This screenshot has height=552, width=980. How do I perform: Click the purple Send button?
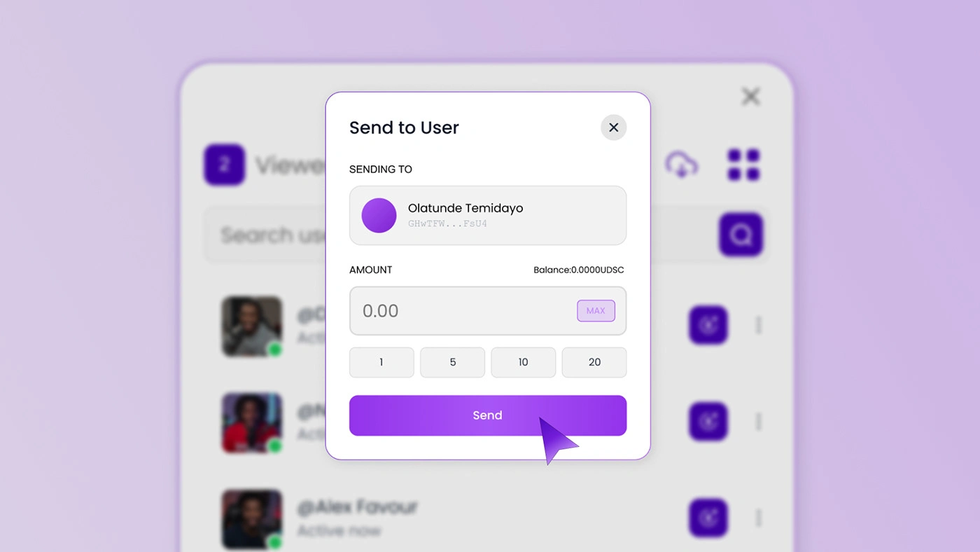487,415
